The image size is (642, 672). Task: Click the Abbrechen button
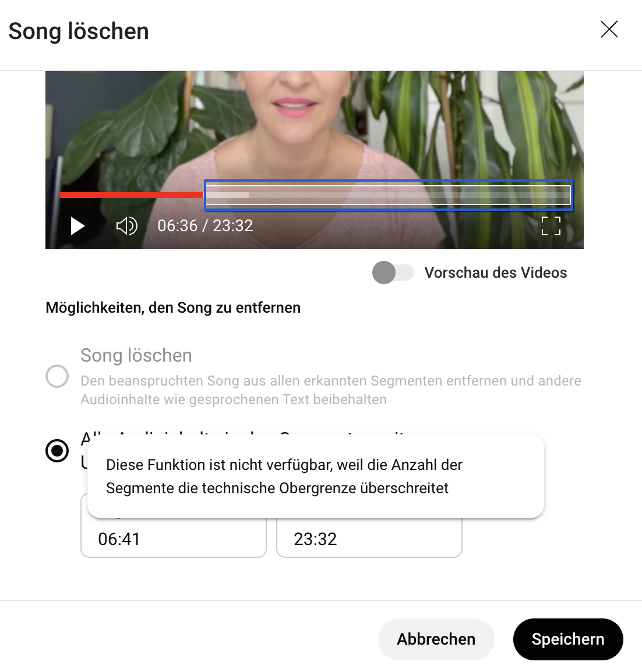tap(436, 639)
